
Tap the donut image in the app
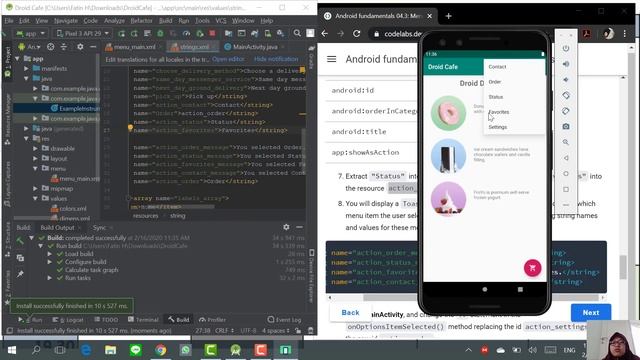[x=448, y=113]
